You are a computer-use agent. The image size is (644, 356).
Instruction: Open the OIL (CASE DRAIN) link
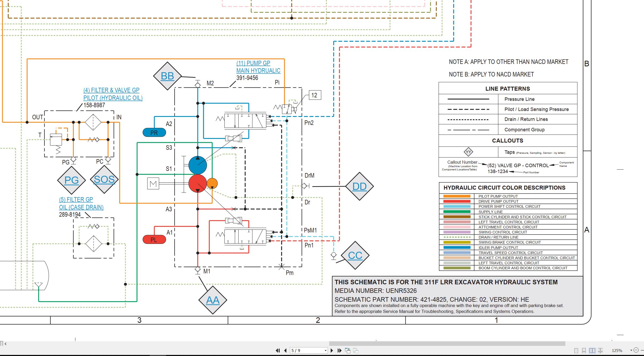(81, 207)
